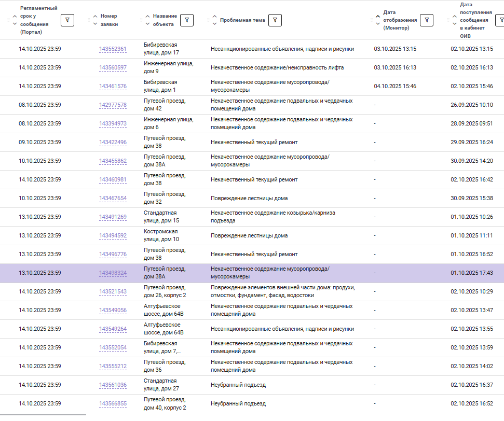Screen dimensions: 504x421
Task: Open request number 143552361
Action: [113, 49]
